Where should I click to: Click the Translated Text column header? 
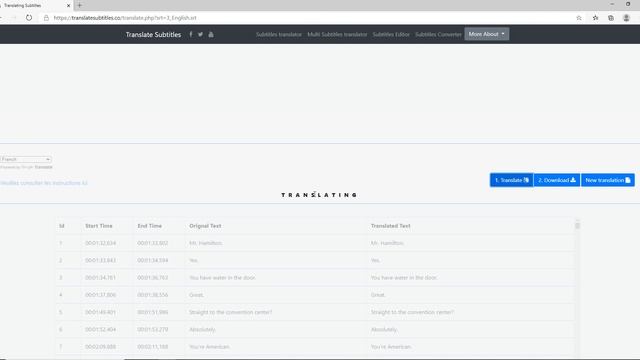(391, 226)
